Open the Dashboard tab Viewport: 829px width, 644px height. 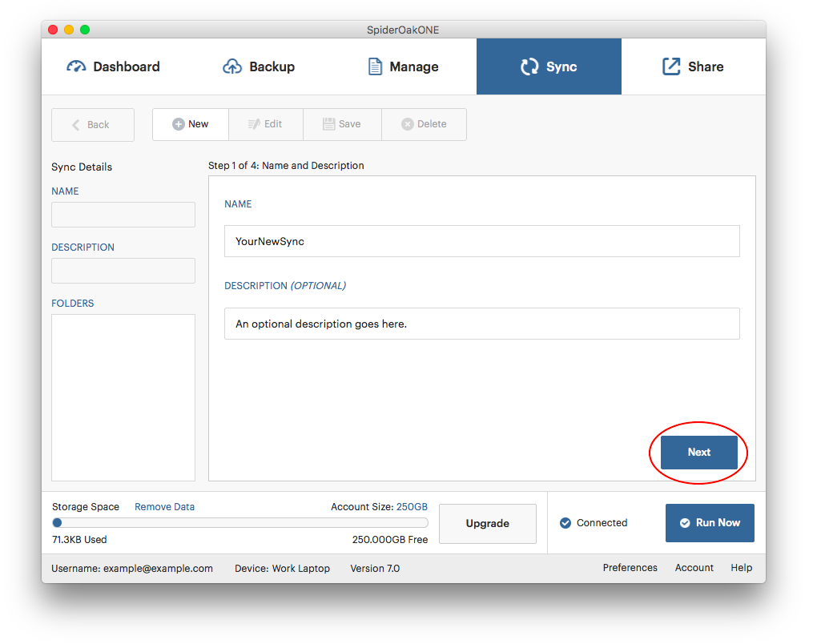pos(114,66)
